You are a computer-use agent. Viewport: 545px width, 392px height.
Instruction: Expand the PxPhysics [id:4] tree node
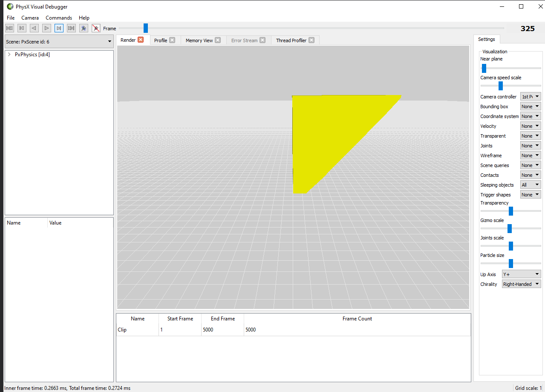click(x=9, y=55)
